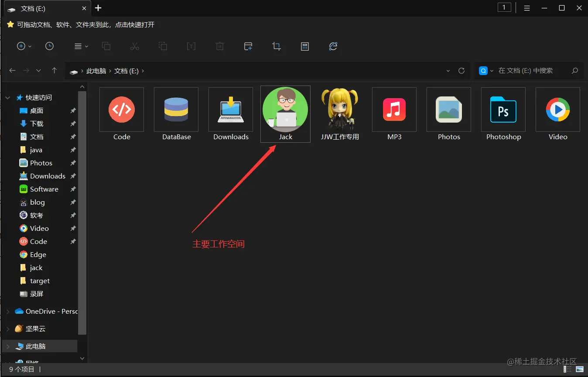Activate the crop screenshot tool icon
Image resolution: width=588 pixels, height=377 pixels.
point(277,46)
